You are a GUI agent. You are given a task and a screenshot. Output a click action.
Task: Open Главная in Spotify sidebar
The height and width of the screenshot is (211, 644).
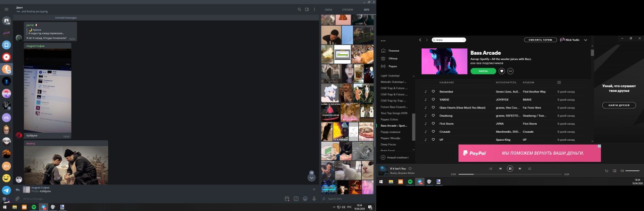tap(393, 51)
